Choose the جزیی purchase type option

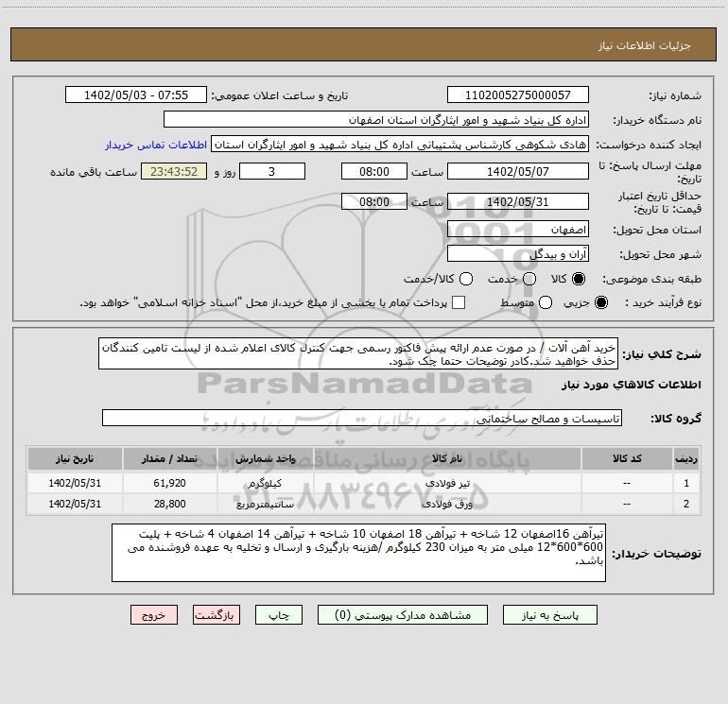(600, 302)
